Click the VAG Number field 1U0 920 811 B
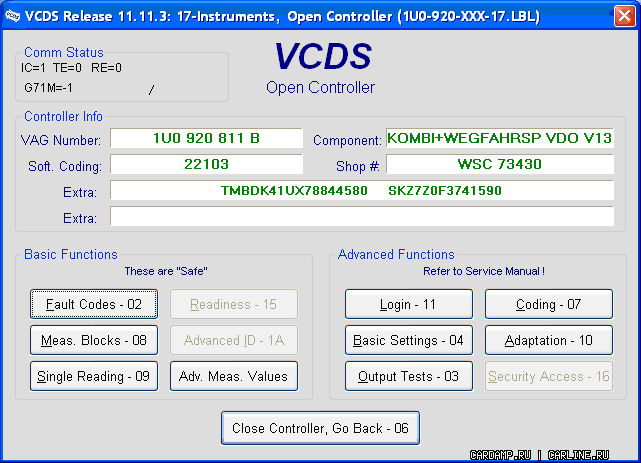 coord(206,138)
